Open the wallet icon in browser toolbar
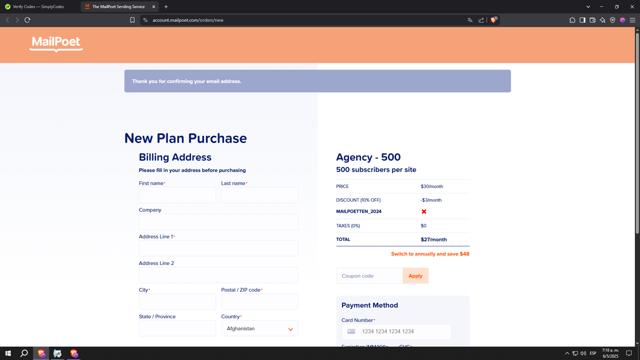This screenshot has height=360, width=640. [592, 20]
